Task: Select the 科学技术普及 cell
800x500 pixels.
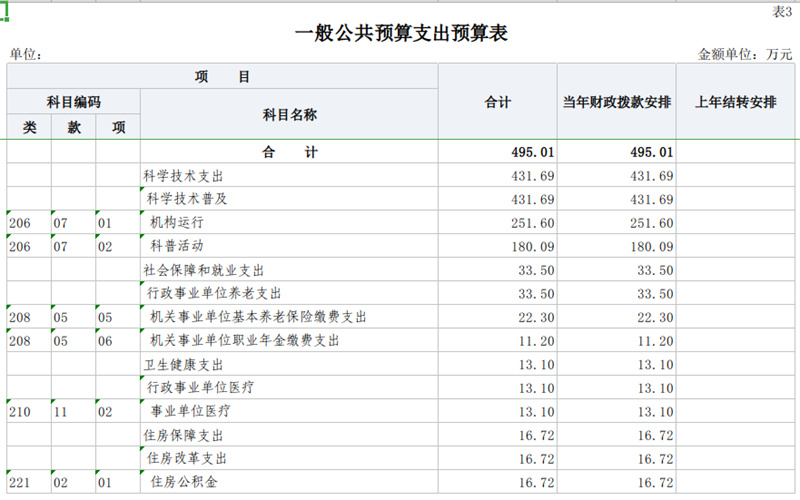Action: (289, 199)
